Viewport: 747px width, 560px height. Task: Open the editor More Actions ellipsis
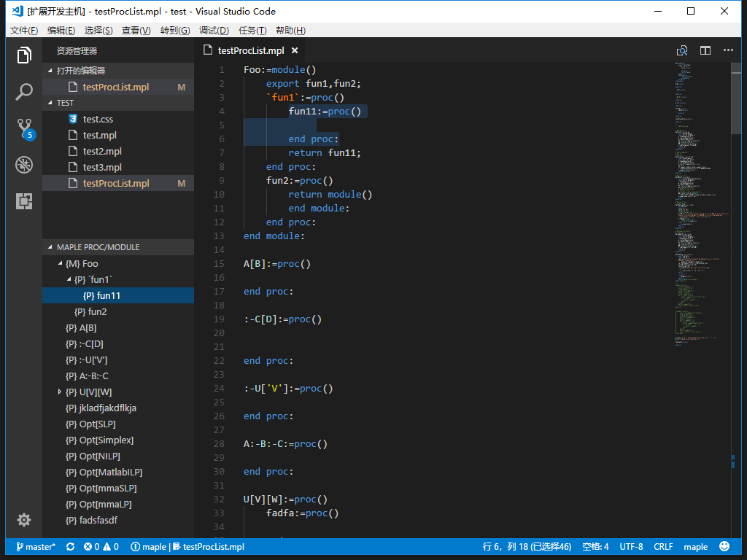click(x=728, y=50)
